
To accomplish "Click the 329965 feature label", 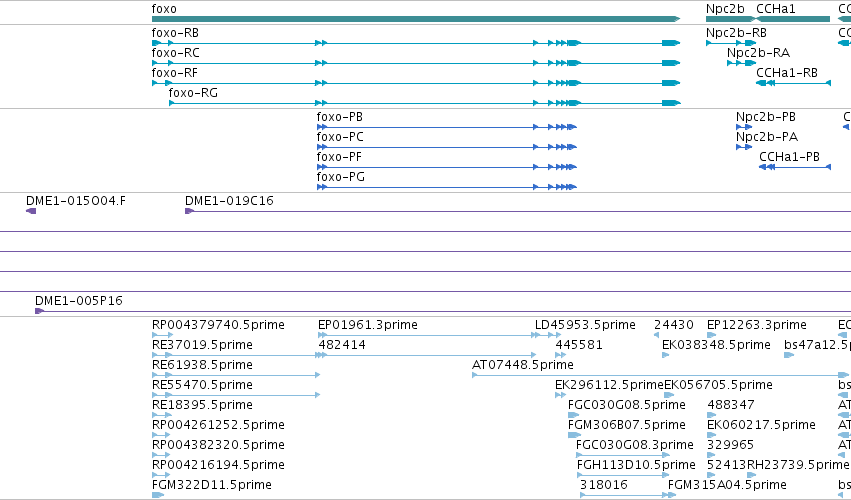I will click(x=731, y=445).
